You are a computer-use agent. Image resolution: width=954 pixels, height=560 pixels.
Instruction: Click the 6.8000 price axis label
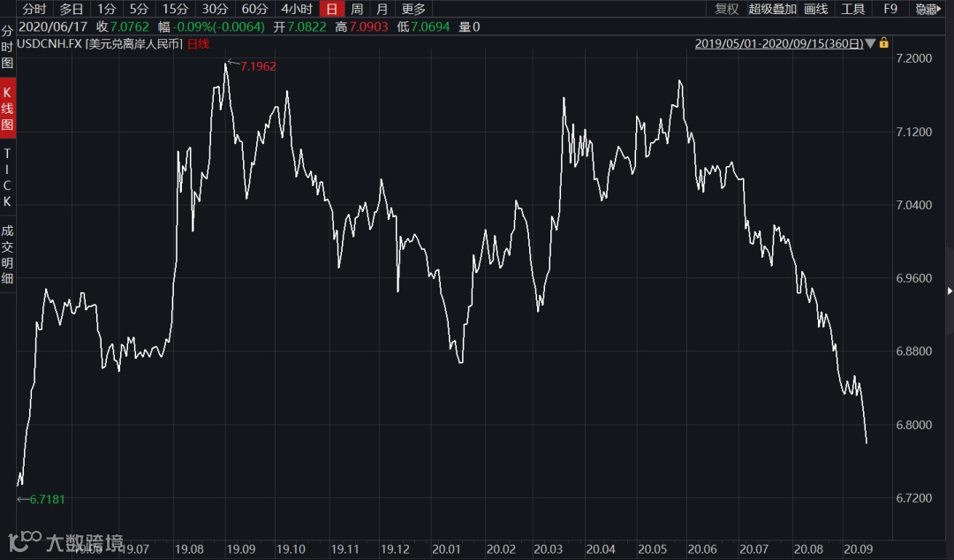point(914,425)
